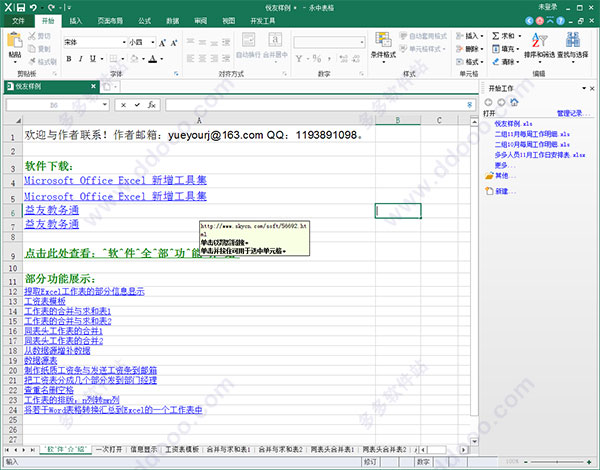The width and height of the screenshot is (600, 470).
Task: Expand the 删除 cells dropdown
Action: pos(482,49)
